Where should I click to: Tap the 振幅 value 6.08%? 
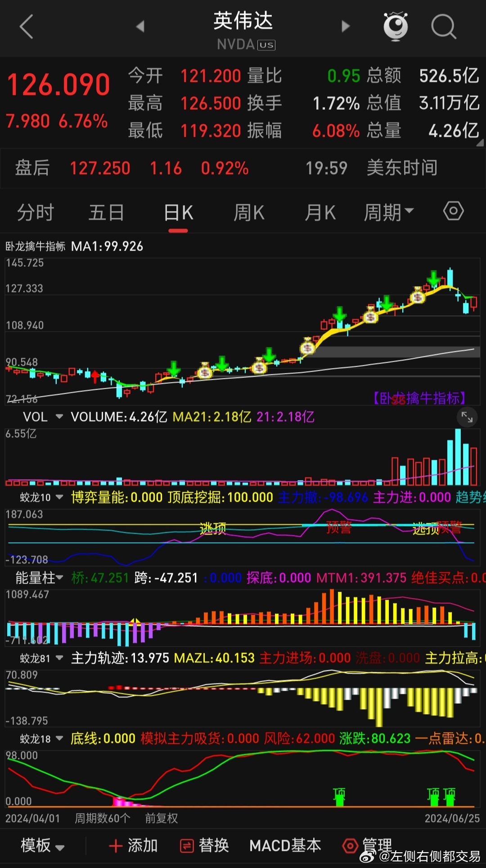click(x=336, y=131)
